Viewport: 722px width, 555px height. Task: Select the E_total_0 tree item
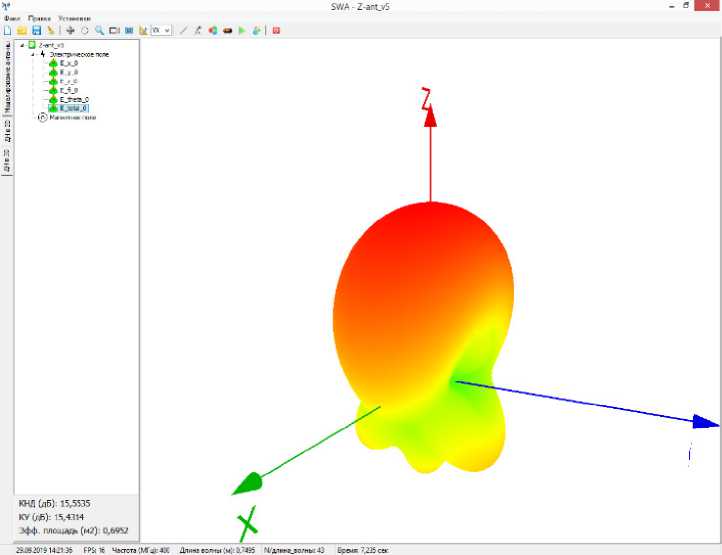(74, 108)
